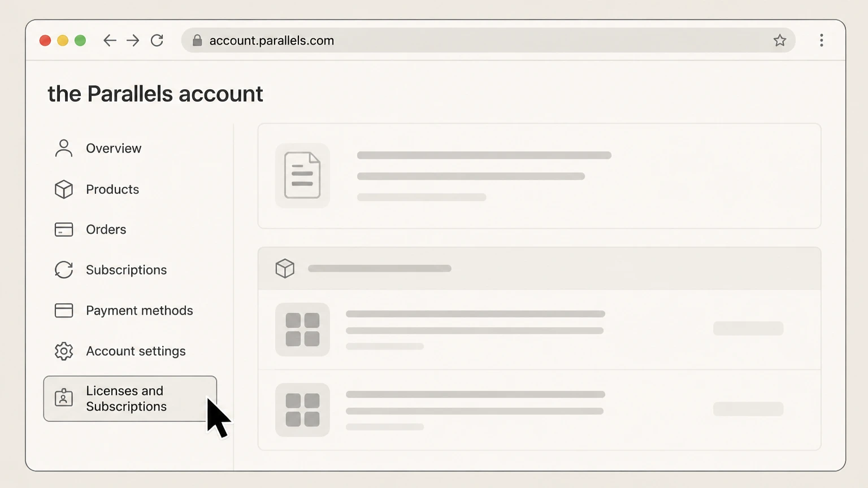The image size is (868, 488).
Task: Click the Products cube icon in the sidebar
Action: pos(64,189)
